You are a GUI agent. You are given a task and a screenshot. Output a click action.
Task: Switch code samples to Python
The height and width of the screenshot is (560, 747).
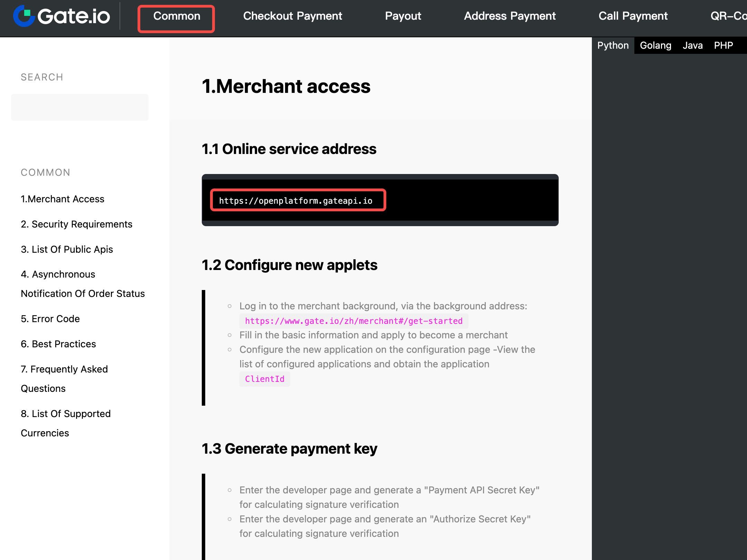pos(613,46)
